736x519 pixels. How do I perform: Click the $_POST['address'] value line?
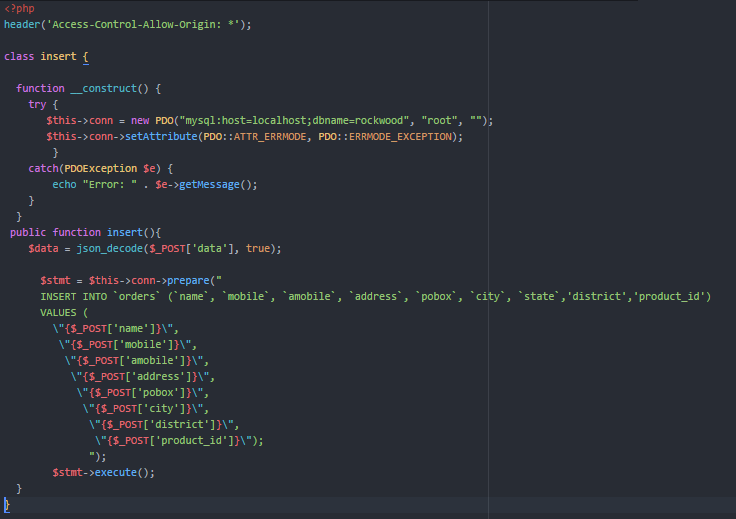(x=143, y=376)
